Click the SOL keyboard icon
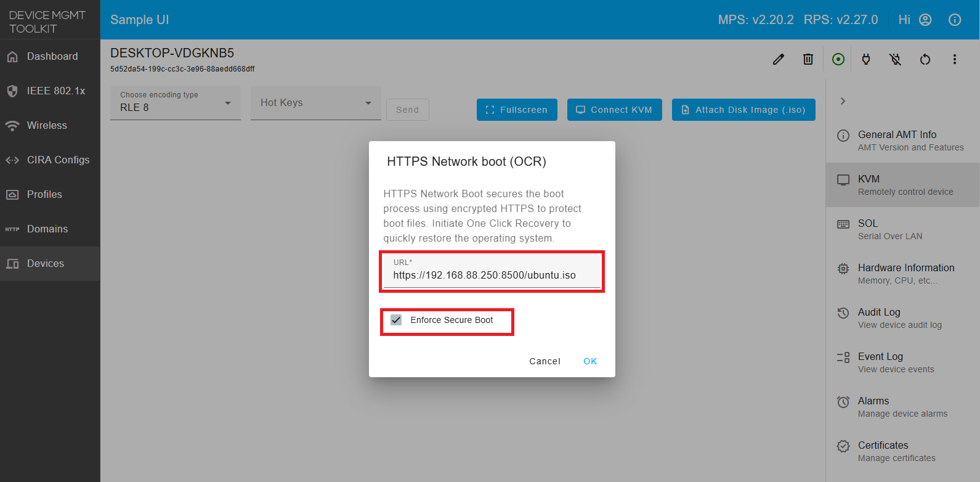 tap(843, 224)
